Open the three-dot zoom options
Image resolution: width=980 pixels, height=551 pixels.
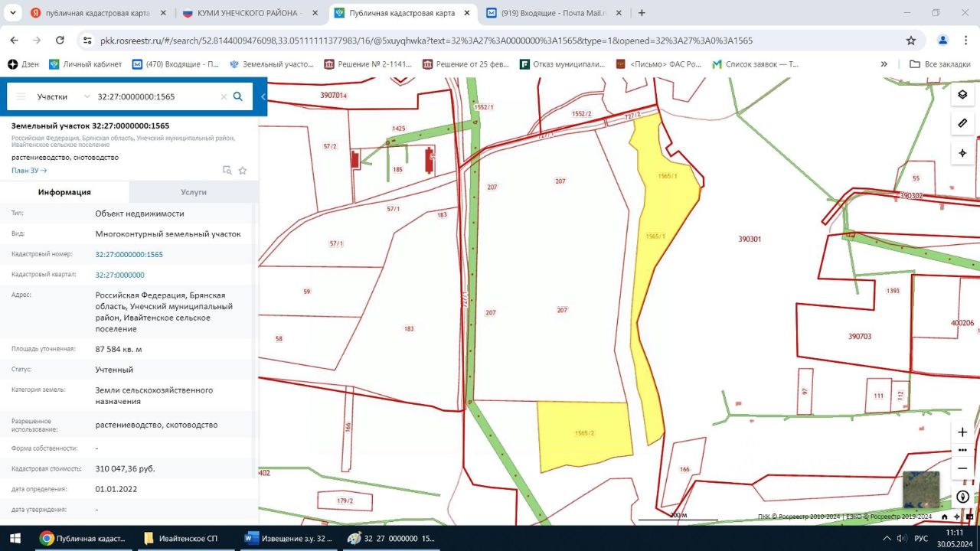(x=962, y=450)
